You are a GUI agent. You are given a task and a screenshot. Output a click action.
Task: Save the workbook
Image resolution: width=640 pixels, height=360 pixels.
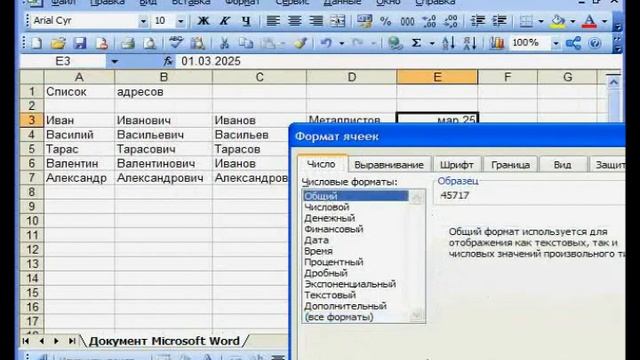(80, 43)
